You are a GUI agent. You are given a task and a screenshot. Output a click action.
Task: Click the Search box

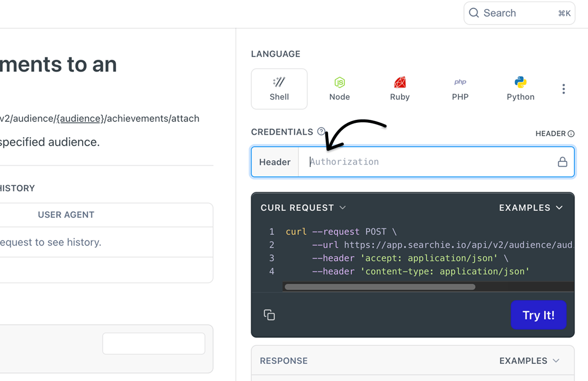point(520,13)
